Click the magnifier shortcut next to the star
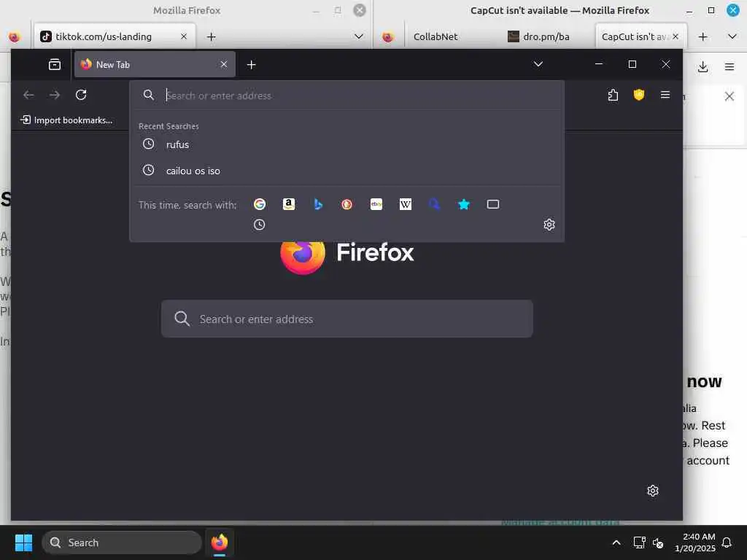The width and height of the screenshot is (747, 560). click(x=435, y=204)
